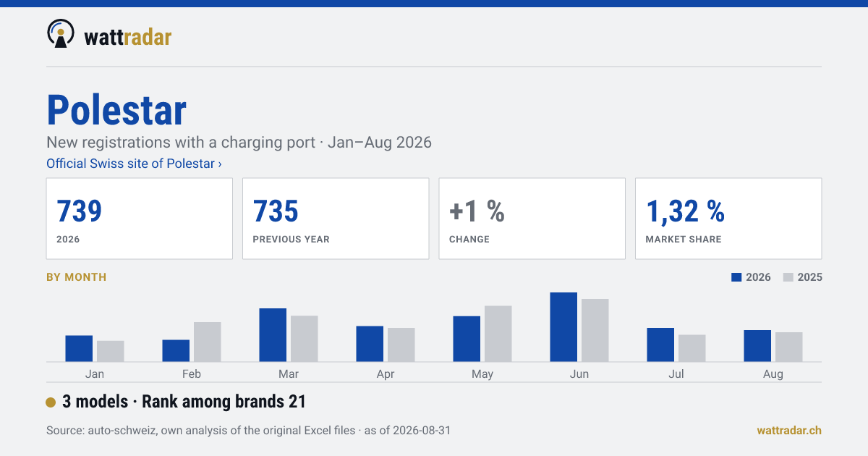Image resolution: width=868 pixels, height=456 pixels.
Task: Click the blue 2026 bar for Feb
Action: tap(176, 350)
